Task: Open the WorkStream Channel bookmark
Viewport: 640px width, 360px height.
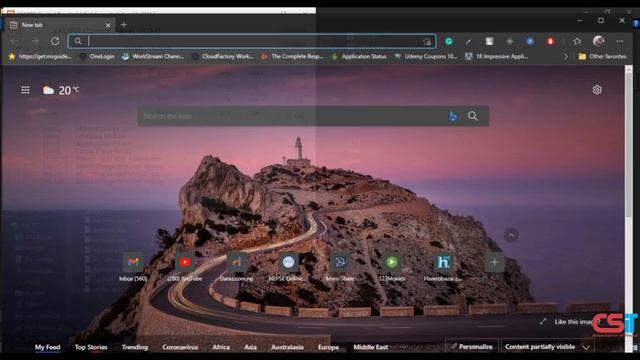Action: [x=153, y=56]
